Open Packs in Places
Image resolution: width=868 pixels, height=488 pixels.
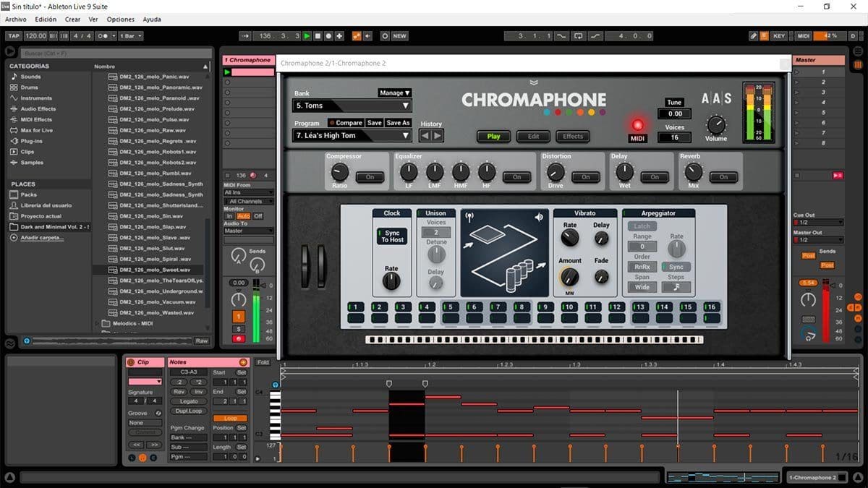[29, 194]
